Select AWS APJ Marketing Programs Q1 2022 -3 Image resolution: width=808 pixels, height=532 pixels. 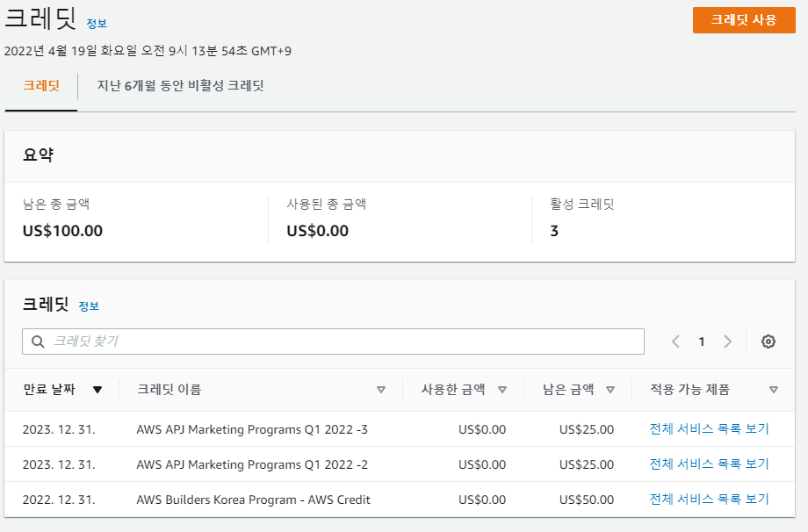pyautogui.click(x=252, y=429)
